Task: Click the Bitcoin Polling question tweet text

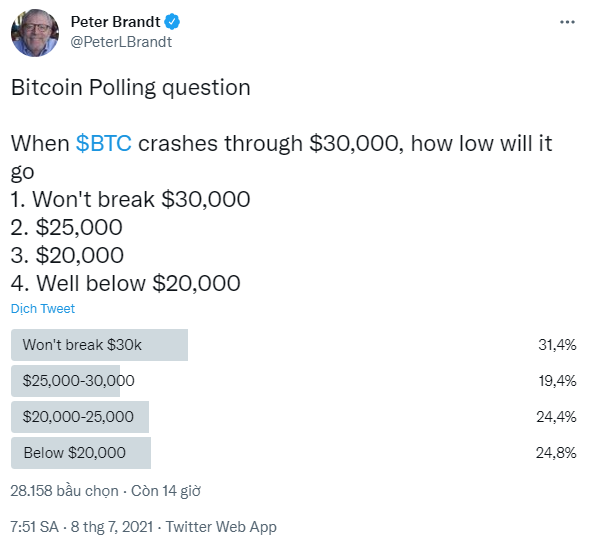Action: [x=131, y=88]
